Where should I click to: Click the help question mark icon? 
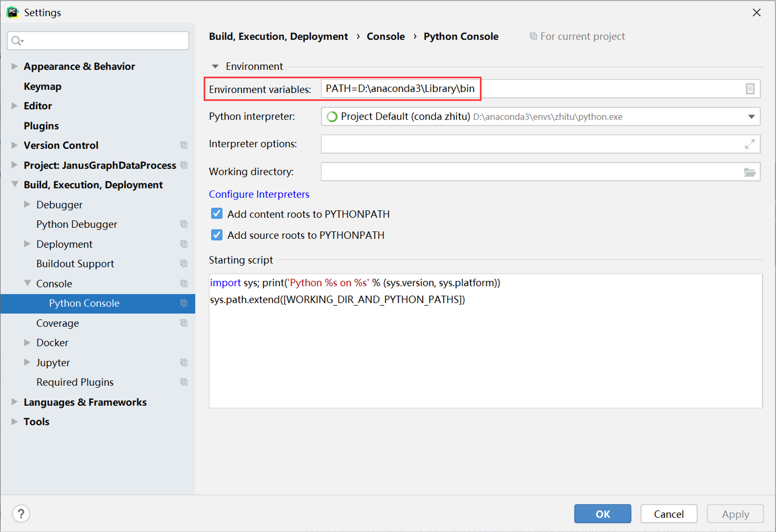pyautogui.click(x=21, y=513)
